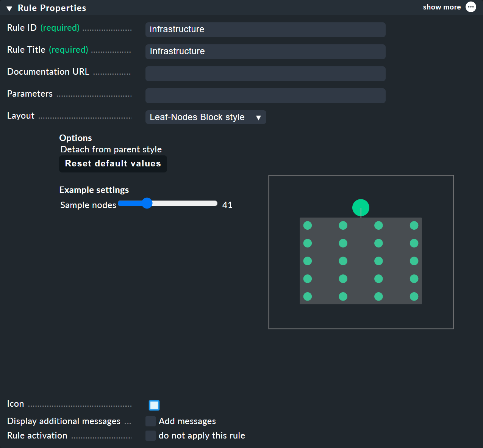The width and height of the screenshot is (483, 448).
Task: Click the Layout dropdown arrow
Action: click(x=259, y=117)
